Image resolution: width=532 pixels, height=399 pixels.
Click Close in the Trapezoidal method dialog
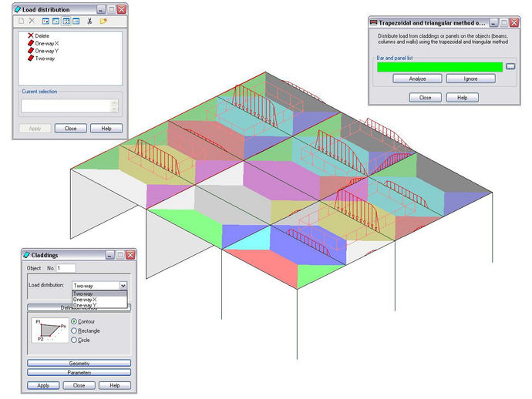point(425,98)
